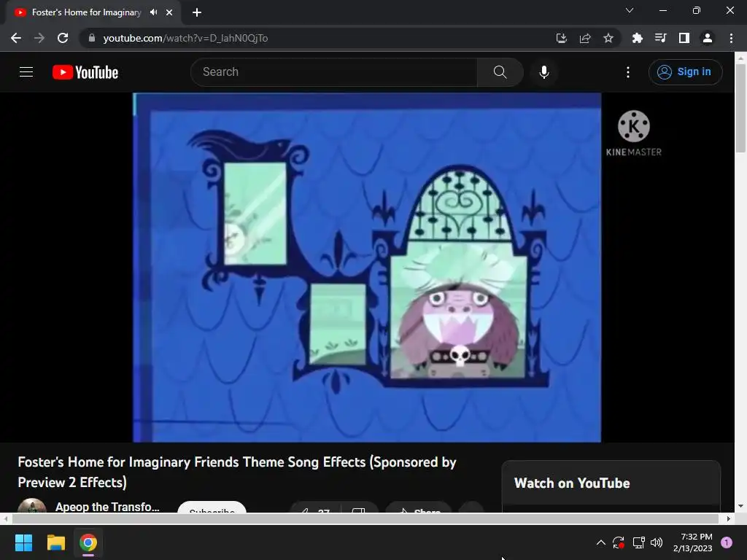The image size is (747, 560).
Task: Open File Explorer from taskbar
Action: 55,542
